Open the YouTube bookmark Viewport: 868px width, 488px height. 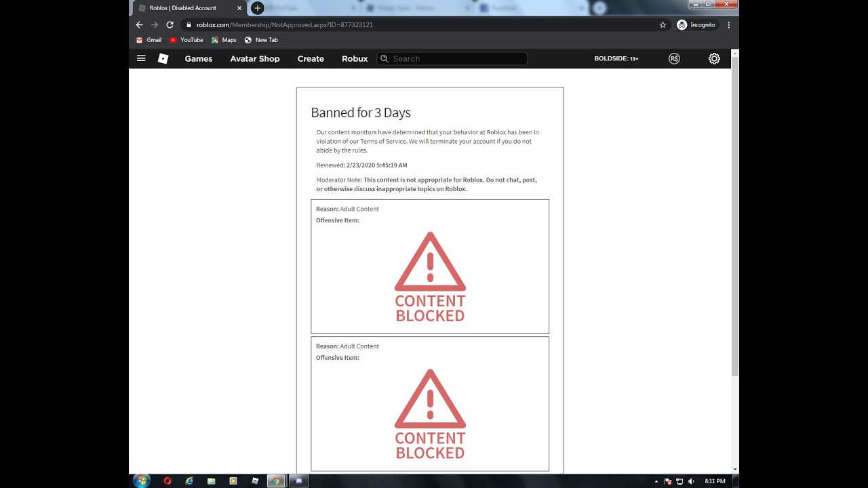coord(186,40)
